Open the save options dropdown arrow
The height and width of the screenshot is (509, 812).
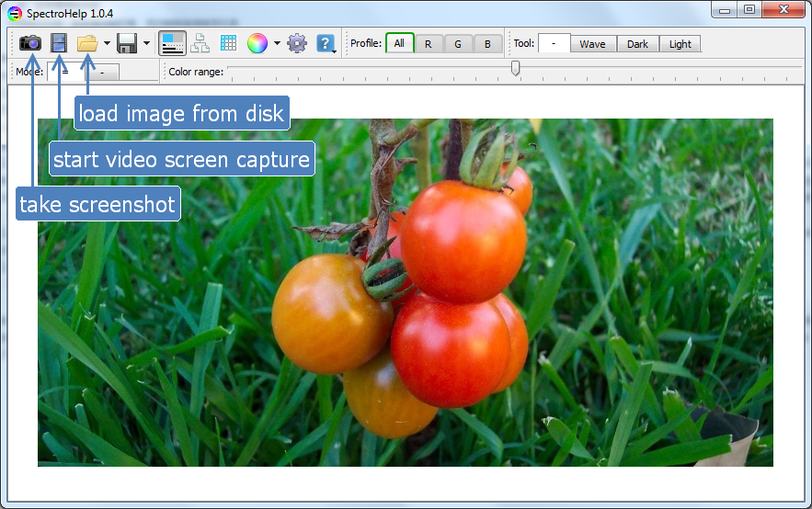[146, 43]
